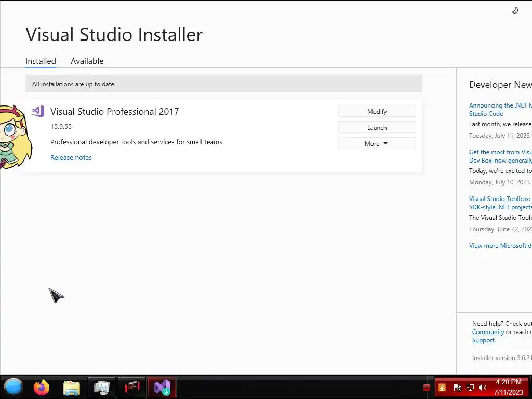The image size is (532, 399).
Task: Switch to the Installed tab
Action: click(x=41, y=61)
